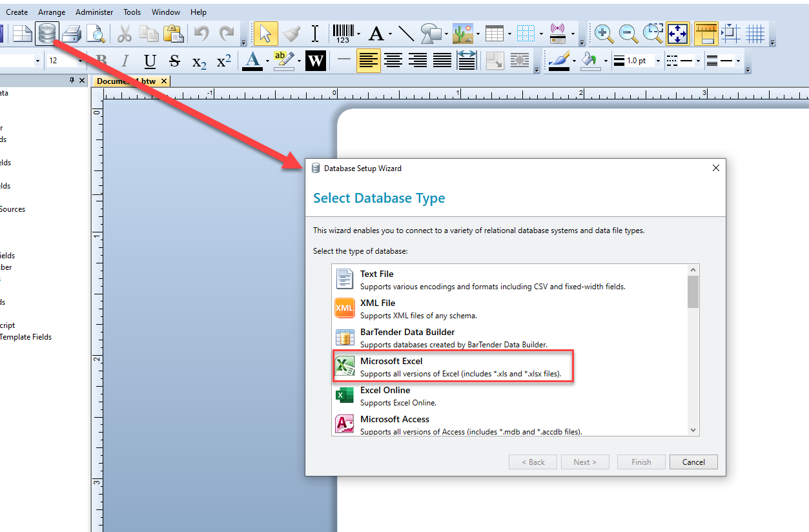Image resolution: width=809 pixels, height=532 pixels.
Task: Set justified text alignment
Action: click(442, 61)
